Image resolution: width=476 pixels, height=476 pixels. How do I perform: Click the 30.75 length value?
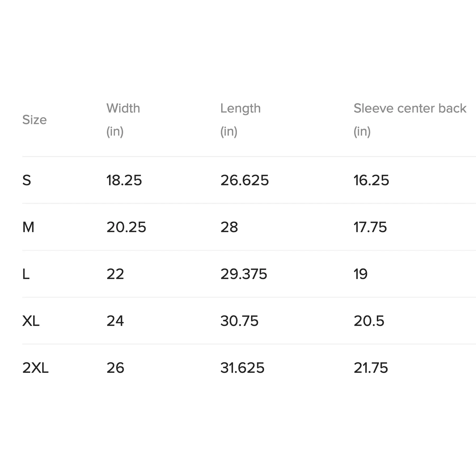[x=239, y=321]
